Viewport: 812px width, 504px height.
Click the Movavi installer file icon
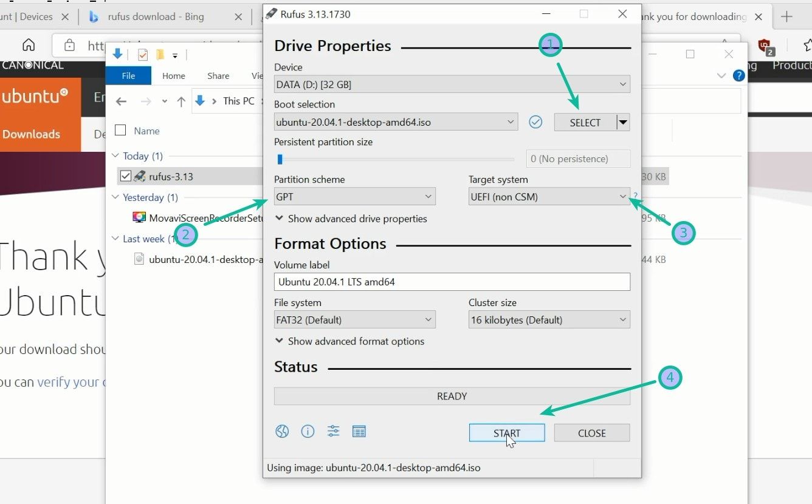point(139,217)
